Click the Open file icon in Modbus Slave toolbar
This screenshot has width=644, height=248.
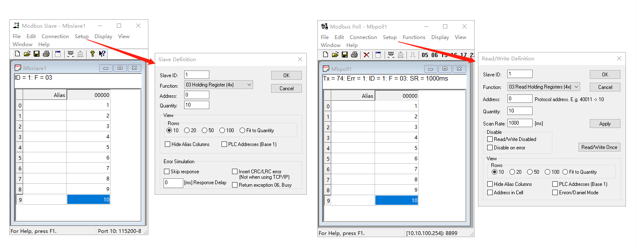27,54
